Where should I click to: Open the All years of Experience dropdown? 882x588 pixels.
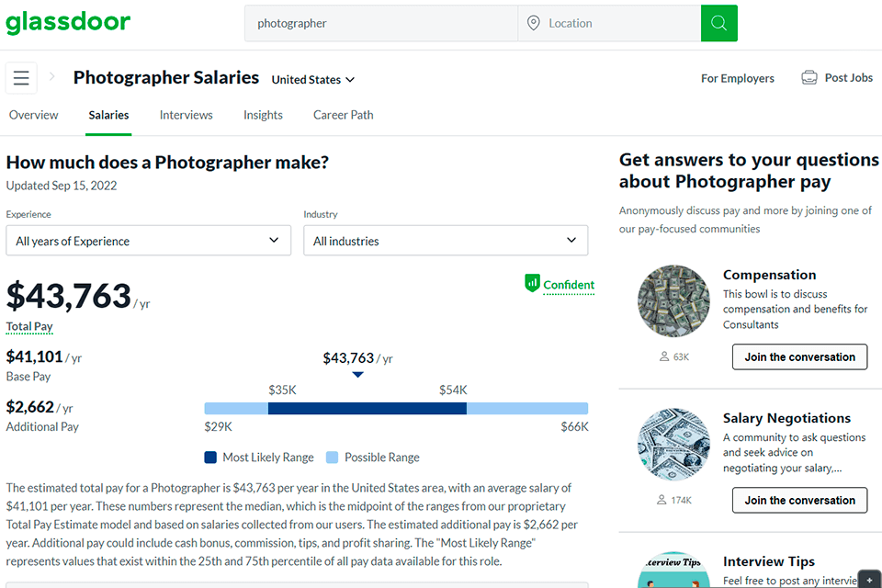click(148, 240)
